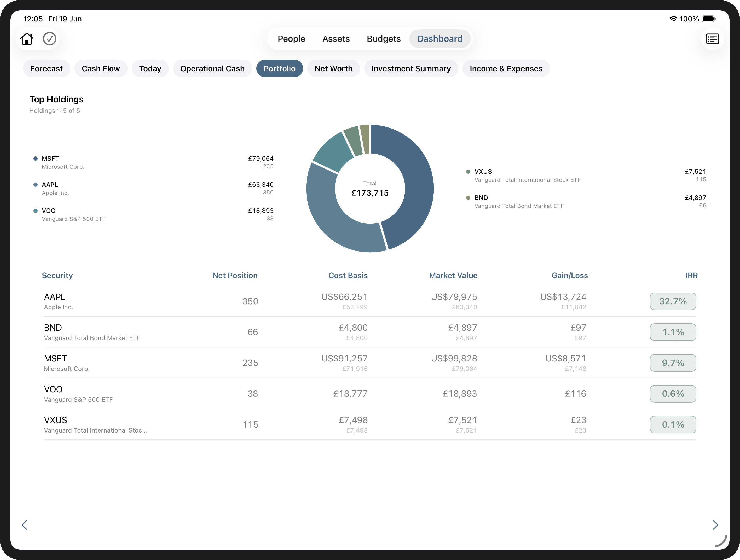The image size is (740, 560).
Task: Click AAPL gain US$13,724
Action: 563,297
